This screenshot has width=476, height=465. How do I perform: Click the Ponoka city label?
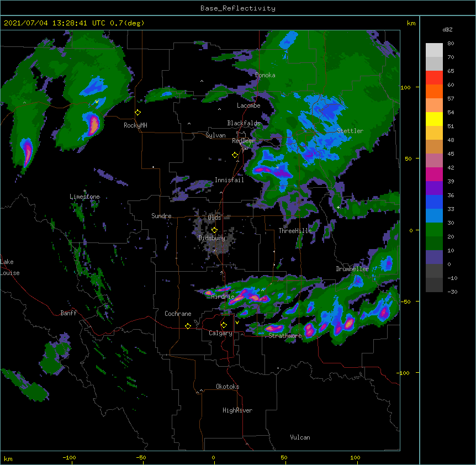coord(265,75)
